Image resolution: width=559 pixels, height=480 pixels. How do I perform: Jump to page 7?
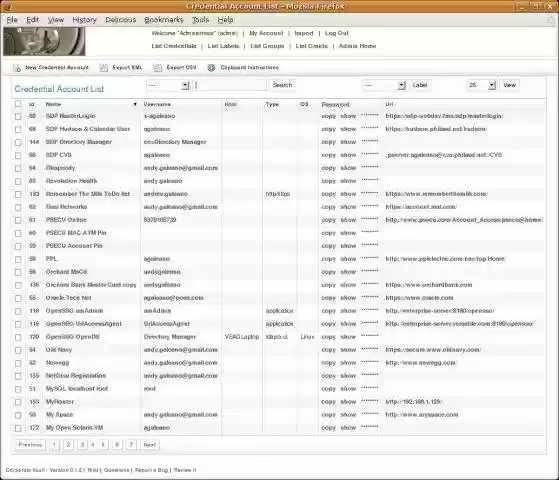131,445
